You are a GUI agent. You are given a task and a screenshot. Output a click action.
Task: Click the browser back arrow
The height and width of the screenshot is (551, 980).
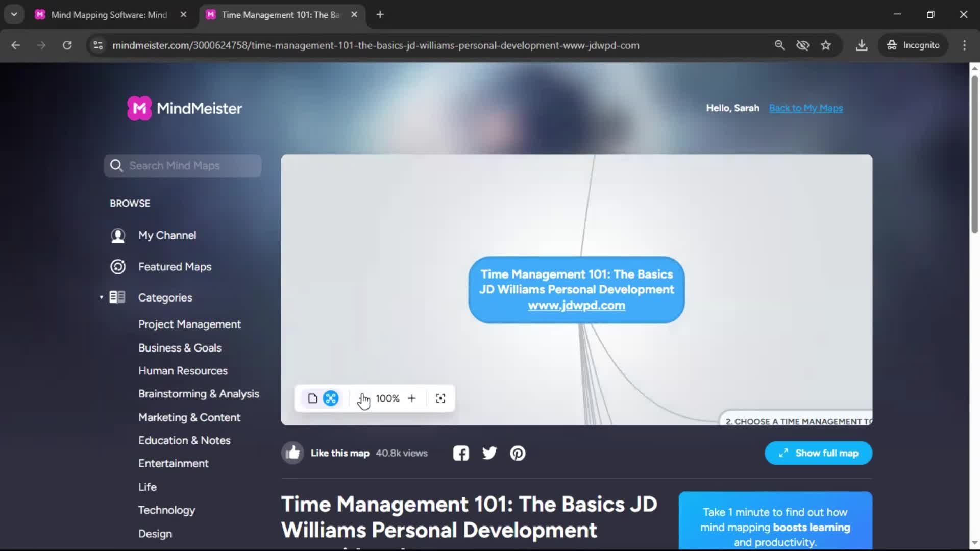point(16,45)
